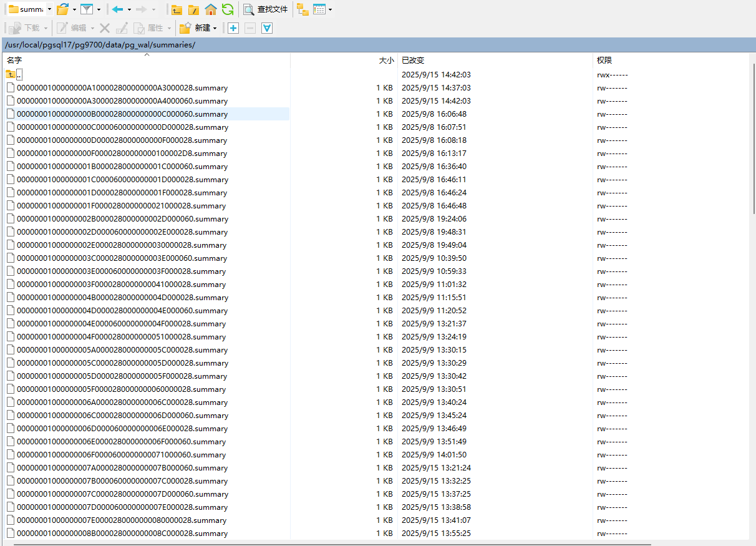
Task: Select file 00000001000000001D000028000000001F000028.summary
Action: tap(122, 193)
